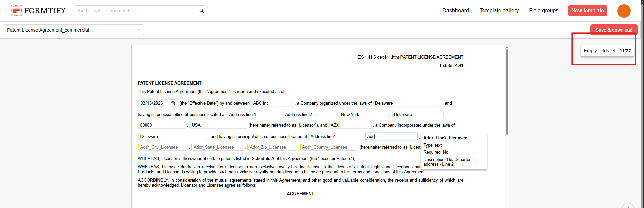Go to Template gallery
Image resolution: width=644 pixels, height=208 pixels.
click(499, 11)
